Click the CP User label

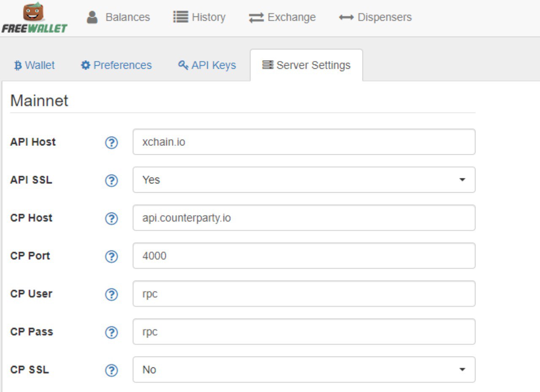pos(31,294)
